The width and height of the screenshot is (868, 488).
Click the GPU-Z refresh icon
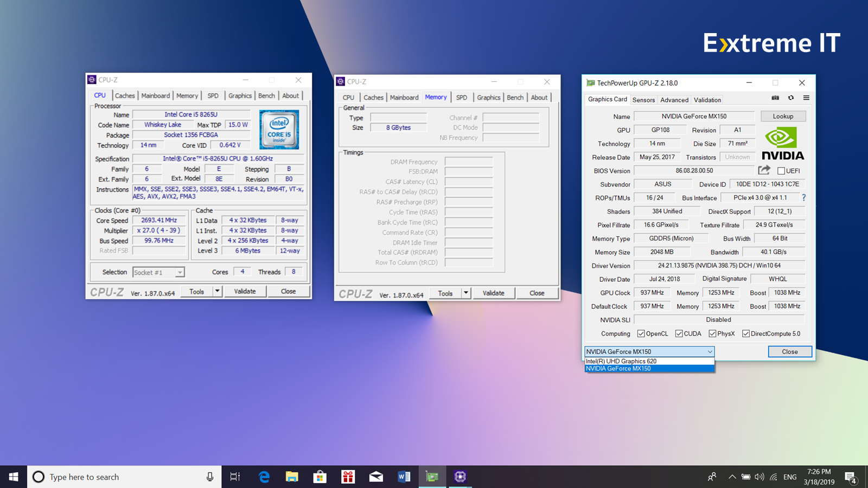click(x=791, y=98)
